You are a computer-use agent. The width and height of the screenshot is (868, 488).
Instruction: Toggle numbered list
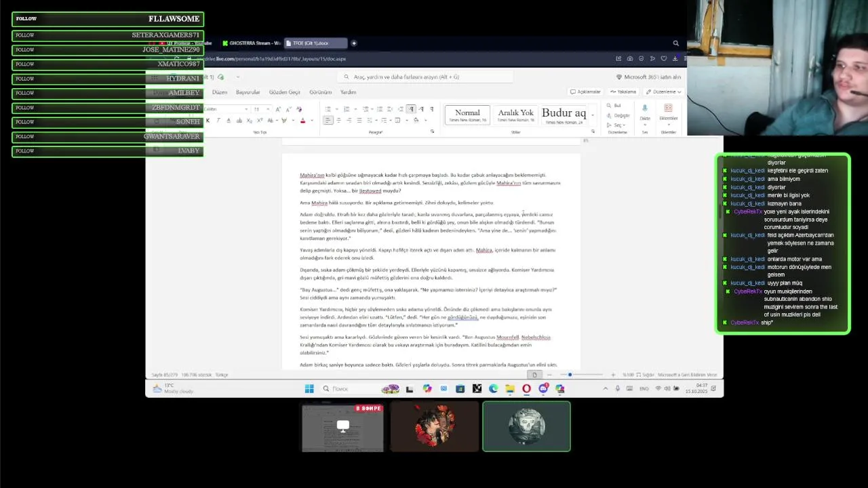pos(347,109)
